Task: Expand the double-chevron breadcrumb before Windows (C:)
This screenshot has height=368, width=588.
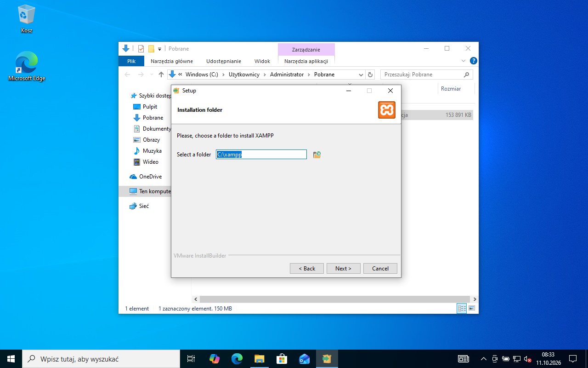Action: (x=181, y=75)
